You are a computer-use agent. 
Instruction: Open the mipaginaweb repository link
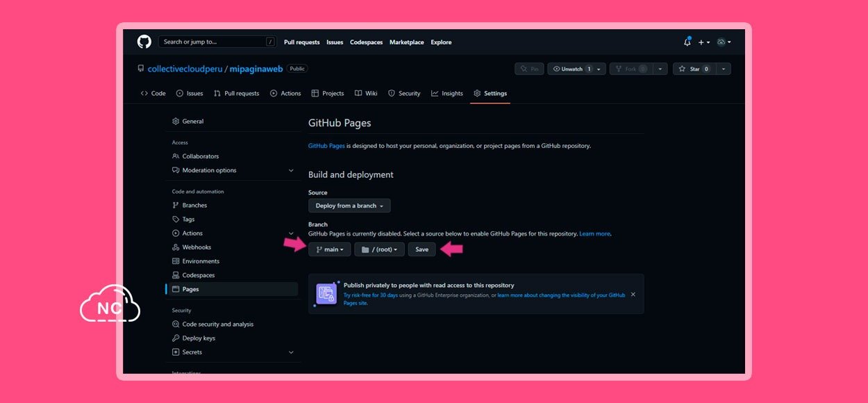pyautogui.click(x=256, y=69)
